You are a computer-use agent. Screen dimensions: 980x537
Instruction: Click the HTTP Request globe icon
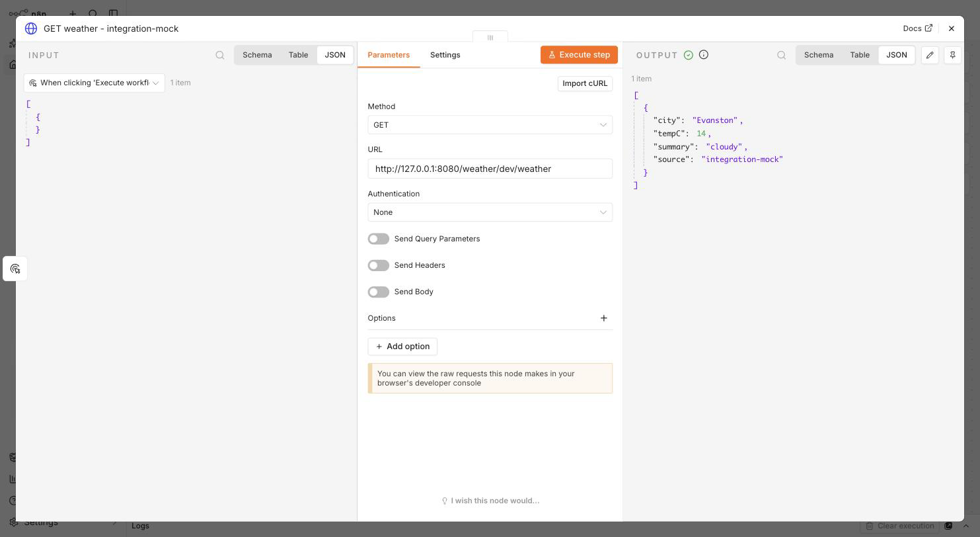tap(31, 28)
